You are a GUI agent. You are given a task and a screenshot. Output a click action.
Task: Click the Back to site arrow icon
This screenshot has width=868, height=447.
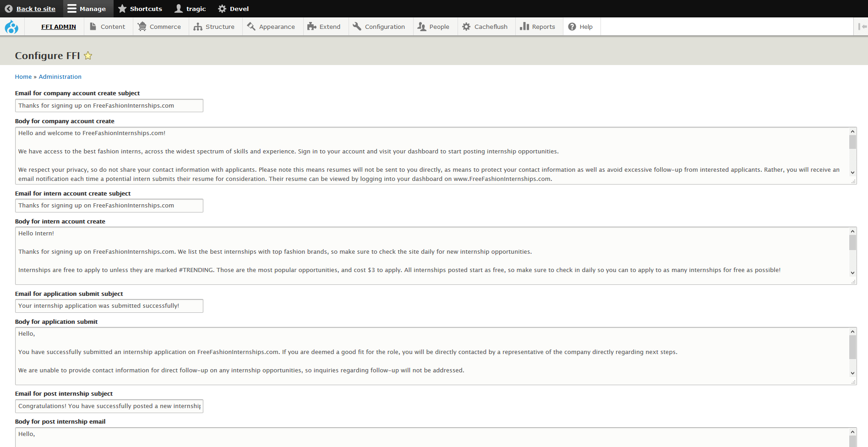pyautogui.click(x=9, y=9)
